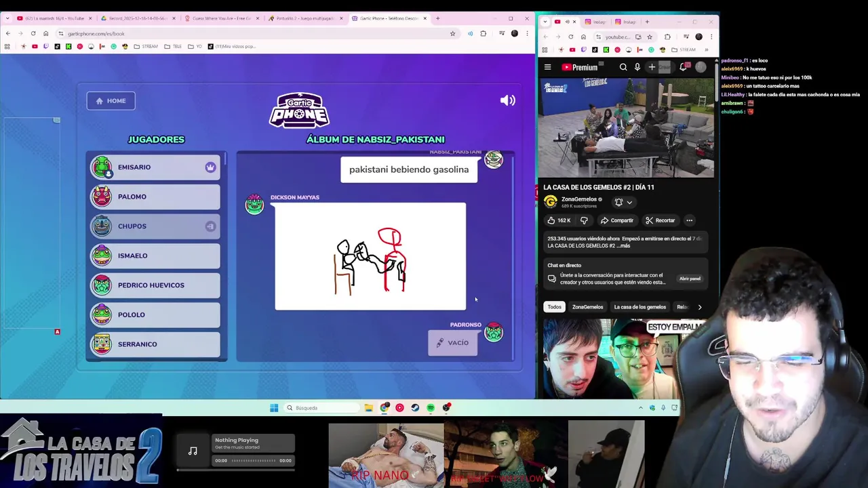Click YouTube search magnifier icon
This screenshot has width=868, height=488.
pos(623,67)
